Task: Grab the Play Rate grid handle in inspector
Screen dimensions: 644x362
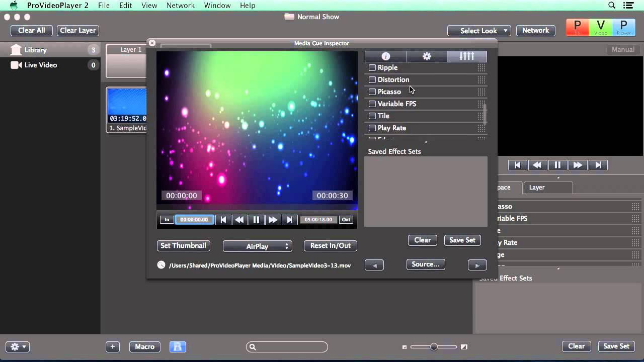Action: point(481,128)
